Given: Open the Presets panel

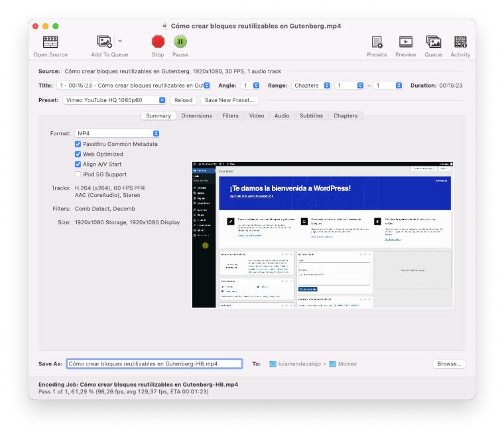Looking at the screenshot, I should [x=377, y=42].
